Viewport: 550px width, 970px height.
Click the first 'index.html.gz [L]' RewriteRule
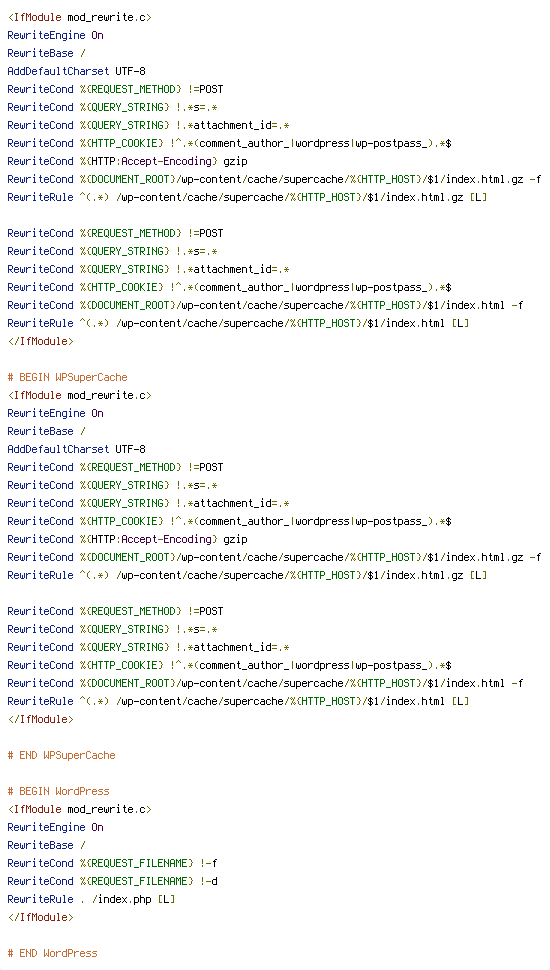[x=247, y=197]
